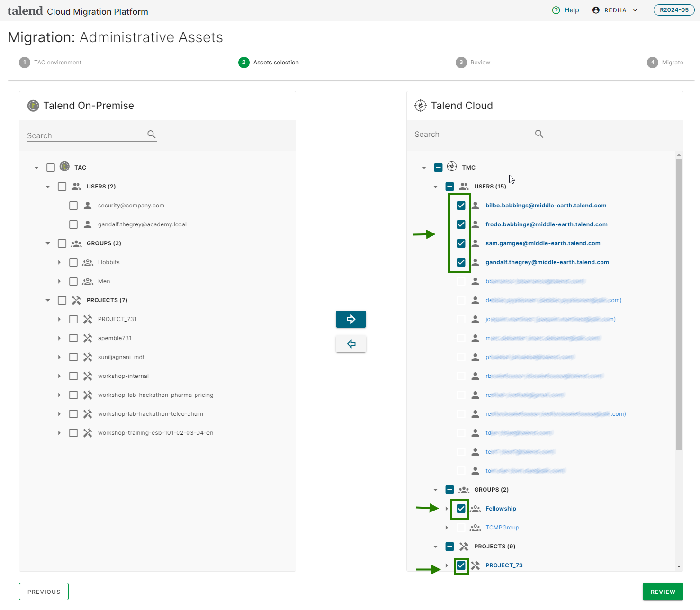The width and height of the screenshot is (700, 610).
Task: Expand workshop-training-esb-101-02-03-04-en project
Action: click(x=59, y=433)
